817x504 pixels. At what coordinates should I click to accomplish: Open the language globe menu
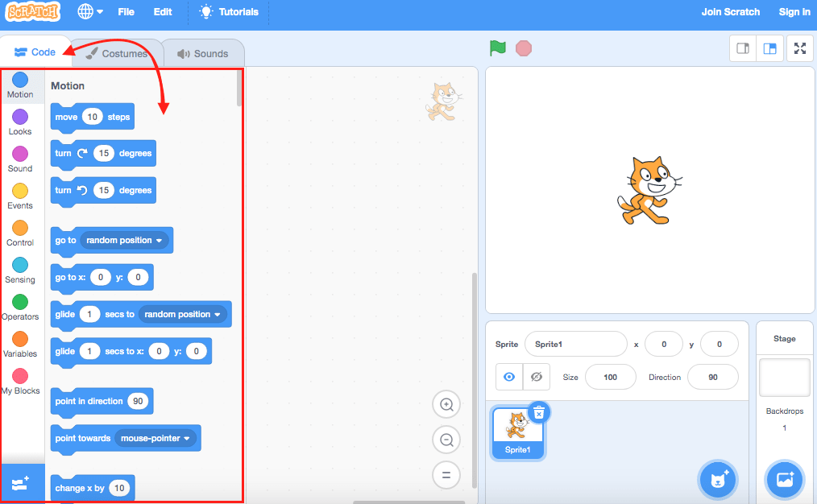(x=89, y=11)
